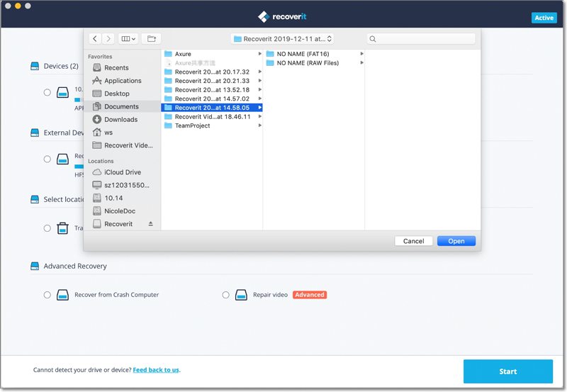This screenshot has width=567, height=392.
Task: Expand Recoverit 20...at 13.52.18 arrow
Action: [259, 90]
